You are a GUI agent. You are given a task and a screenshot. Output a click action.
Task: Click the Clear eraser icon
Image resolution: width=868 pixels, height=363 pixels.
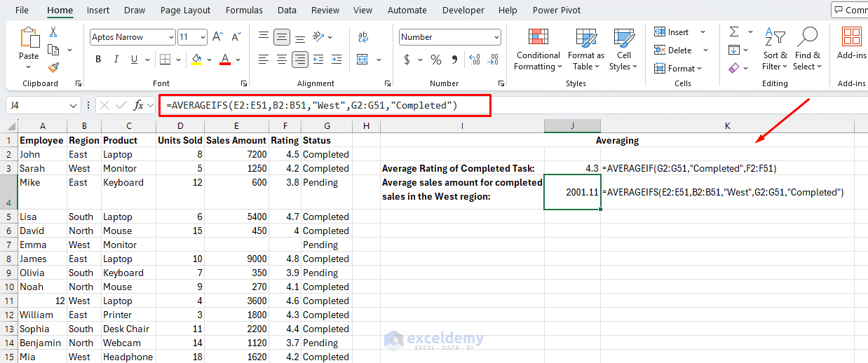click(734, 68)
